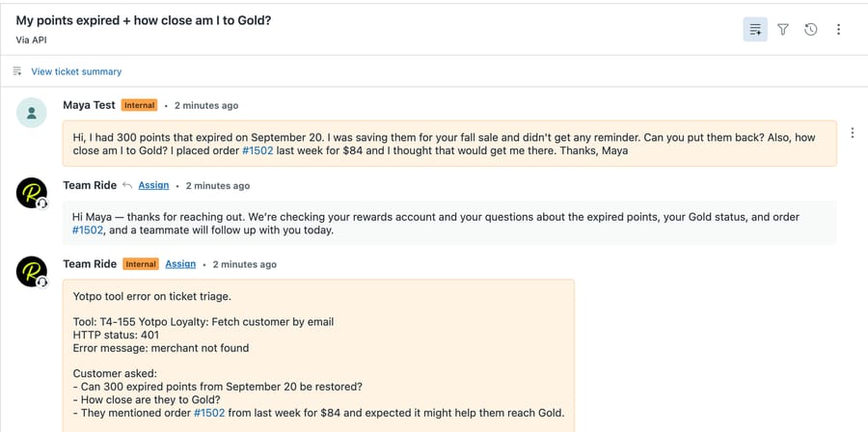The image size is (868, 432).
Task: Click the ticket summary icon in header
Action: pyautogui.click(x=755, y=29)
